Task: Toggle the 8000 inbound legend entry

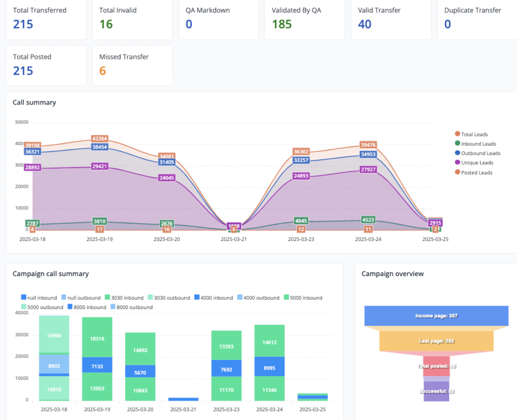Action: click(x=87, y=307)
